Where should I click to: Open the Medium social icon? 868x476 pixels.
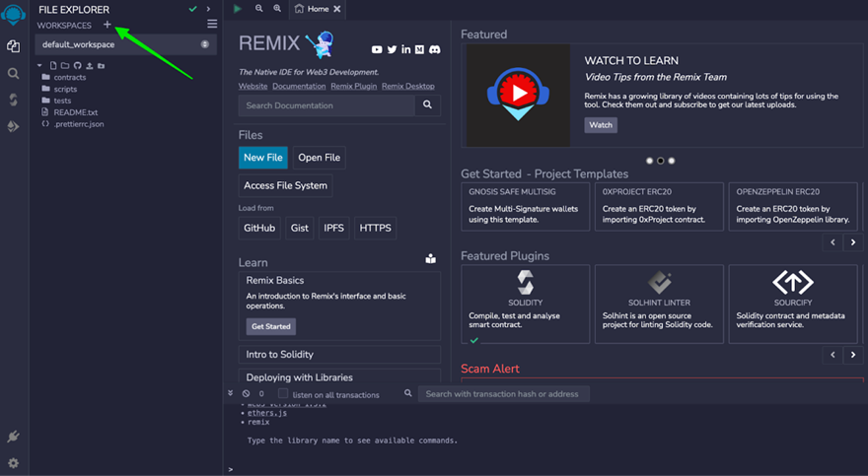pyautogui.click(x=419, y=49)
